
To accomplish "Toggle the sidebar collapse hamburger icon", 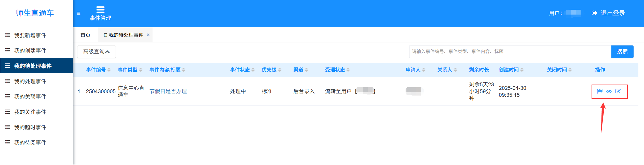I will [79, 13].
